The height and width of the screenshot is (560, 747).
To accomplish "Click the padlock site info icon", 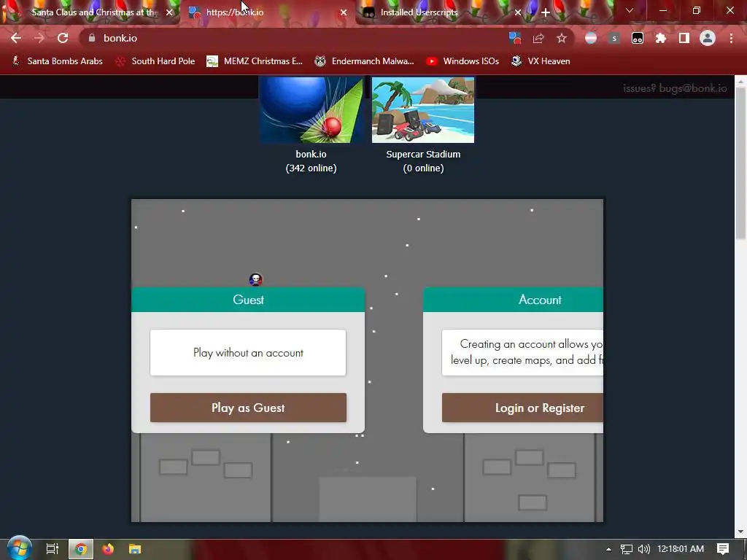I will tap(92, 38).
